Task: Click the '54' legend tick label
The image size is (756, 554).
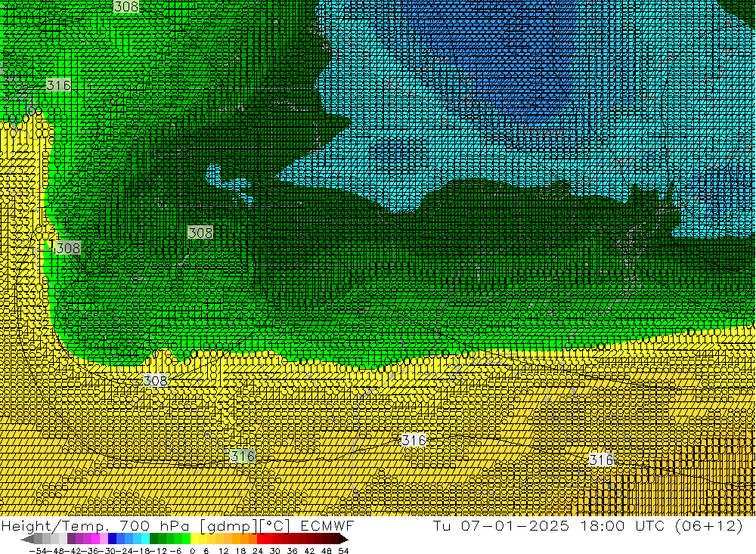Action: pos(343,551)
